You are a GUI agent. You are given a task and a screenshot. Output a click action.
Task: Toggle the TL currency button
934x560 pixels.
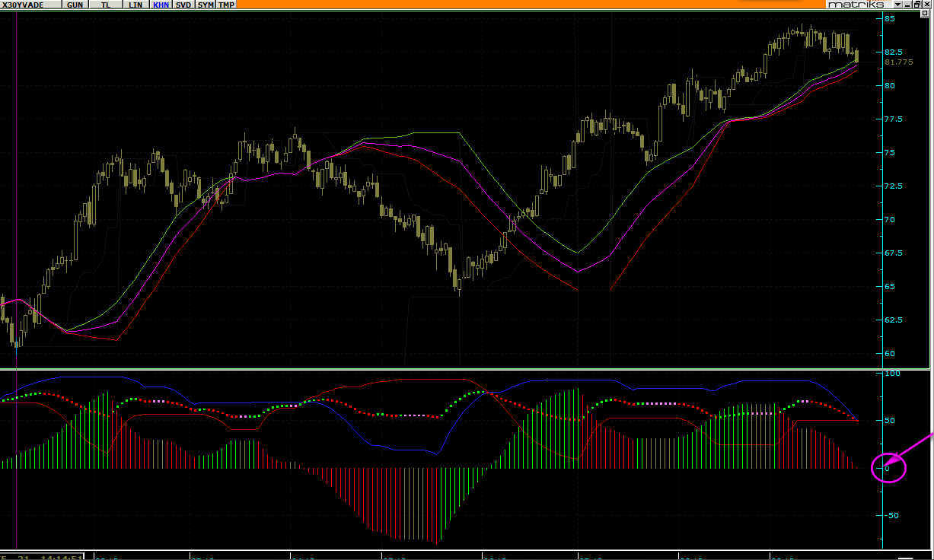pyautogui.click(x=105, y=5)
